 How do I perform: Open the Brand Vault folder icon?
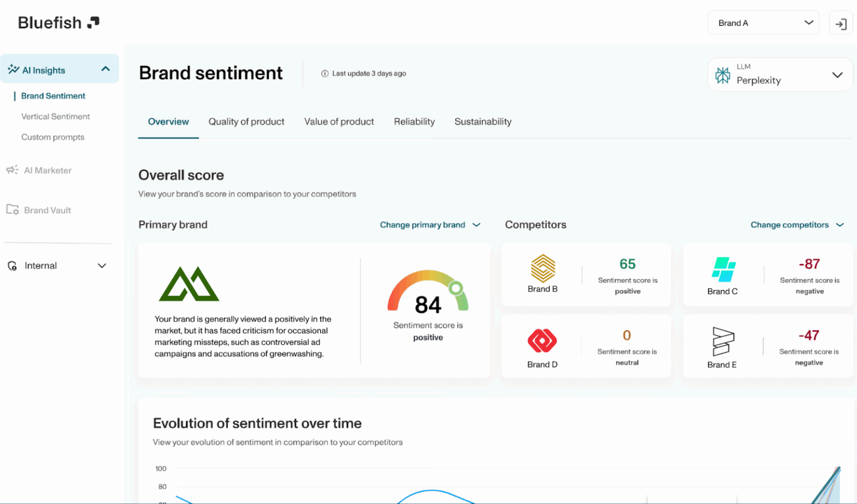tap(12, 210)
